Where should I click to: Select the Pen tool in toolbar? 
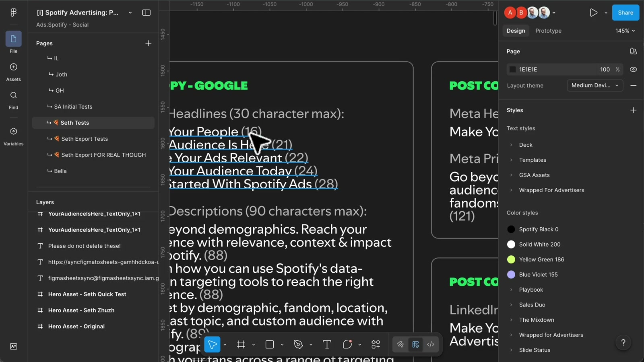click(x=298, y=344)
